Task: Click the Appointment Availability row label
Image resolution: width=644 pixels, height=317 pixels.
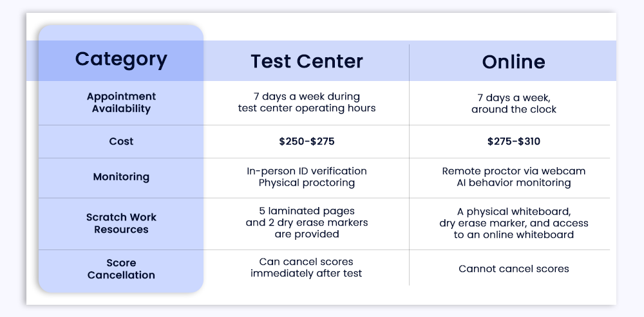Action: pyautogui.click(x=121, y=103)
